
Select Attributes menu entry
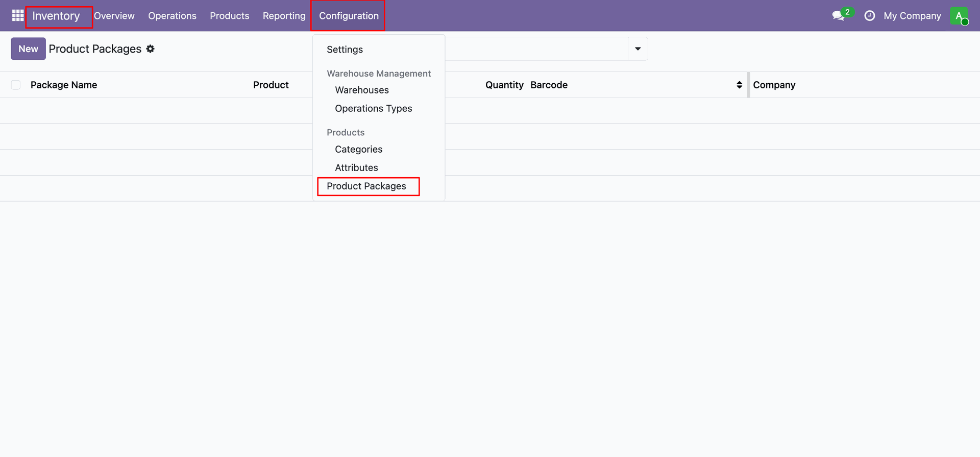click(357, 167)
